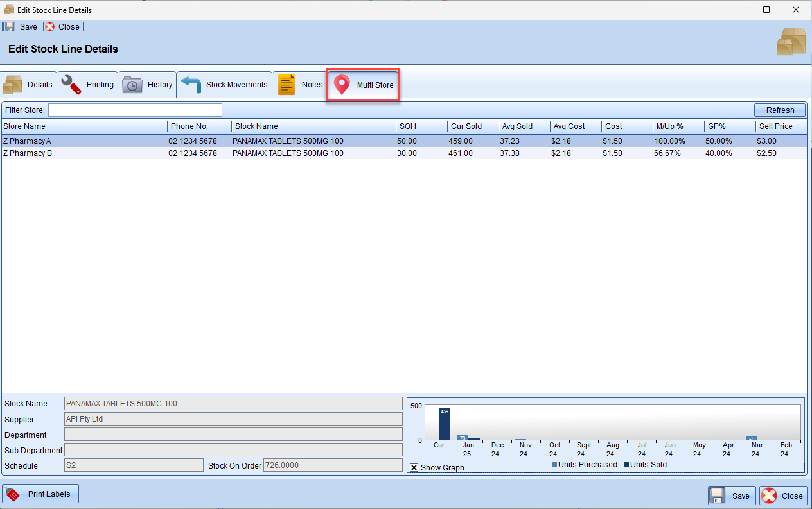Image resolution: width=812 pixels, height=509 pixels.
Task: Sort by the M/Up % column header
Action: click(x=678, y=126)
